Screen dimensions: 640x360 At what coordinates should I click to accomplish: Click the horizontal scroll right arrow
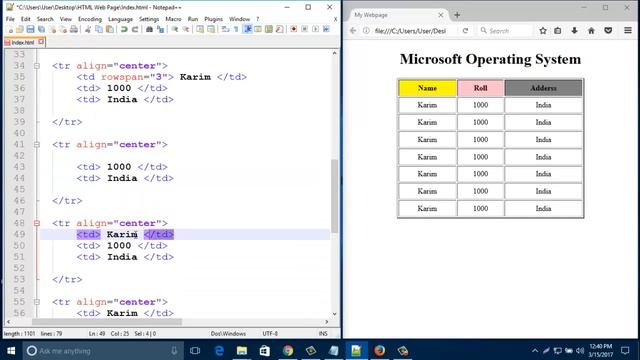pyautogui.click(x=327, y=322)
